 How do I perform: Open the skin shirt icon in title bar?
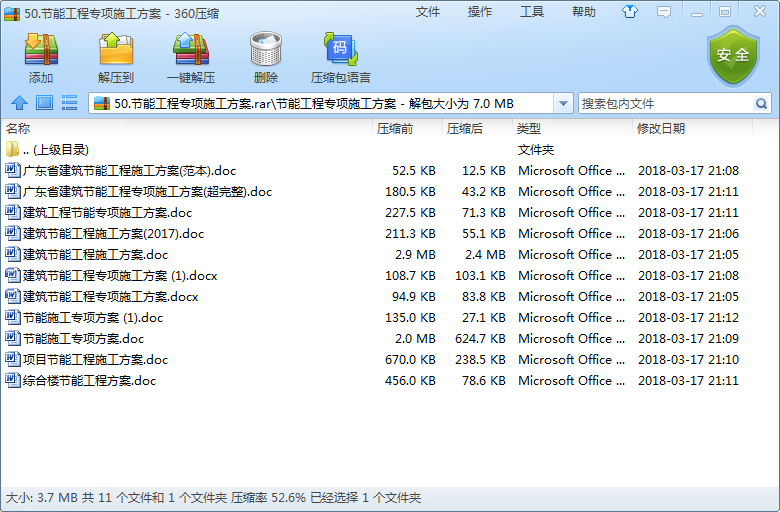pos(657,12)
